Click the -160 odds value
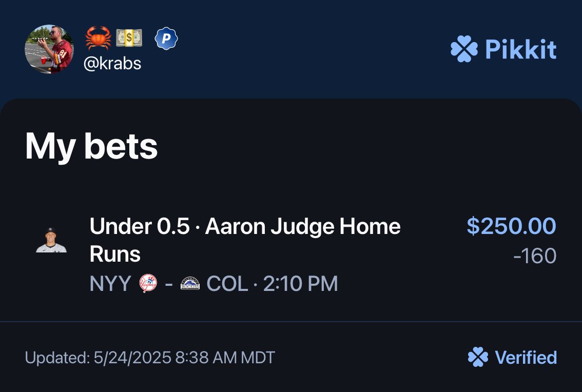The image size is (582, 392). (x=535, y=256)
